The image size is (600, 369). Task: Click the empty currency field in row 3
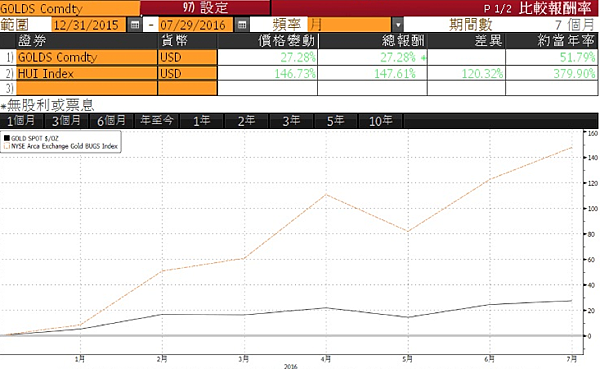tap(188, 88)
